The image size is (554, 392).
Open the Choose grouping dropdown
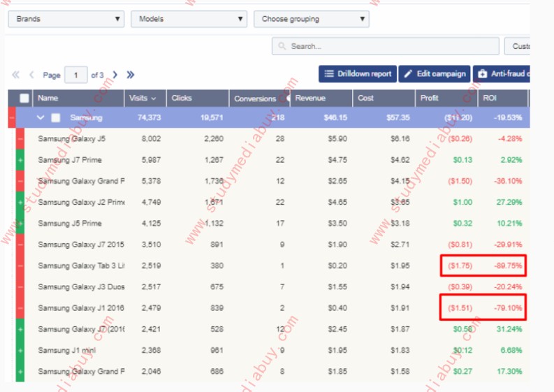click(x=312, y=19)
